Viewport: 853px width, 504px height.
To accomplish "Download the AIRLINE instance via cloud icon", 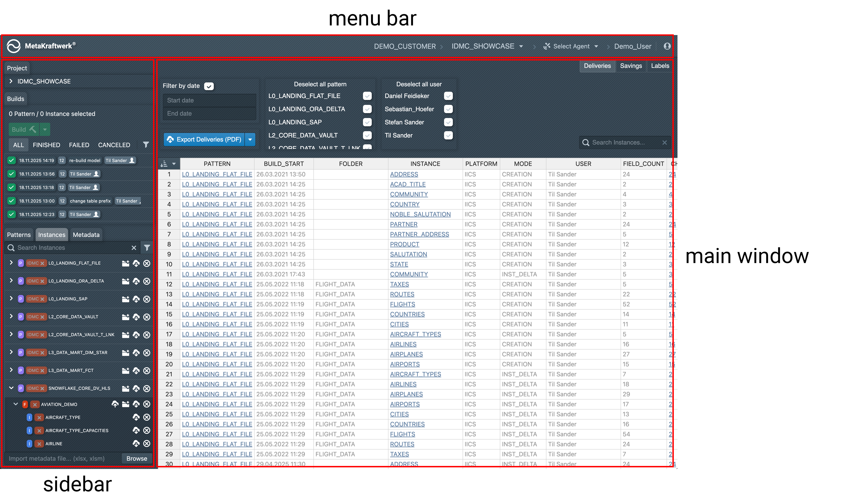I will pos(136,443).
